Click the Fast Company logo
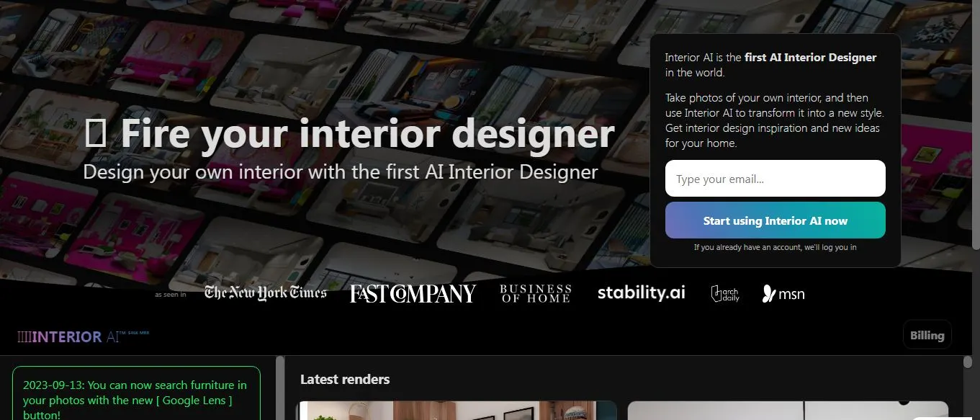Screen dimensions: 980x420 [413, 293]
